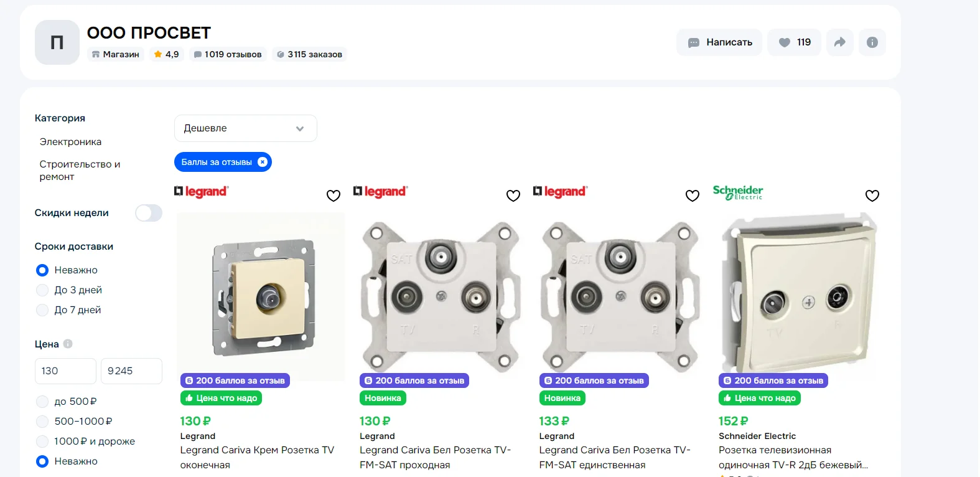Select 1000₽ и дороже price range
980x477 pixels.
(x=42, y=442)
